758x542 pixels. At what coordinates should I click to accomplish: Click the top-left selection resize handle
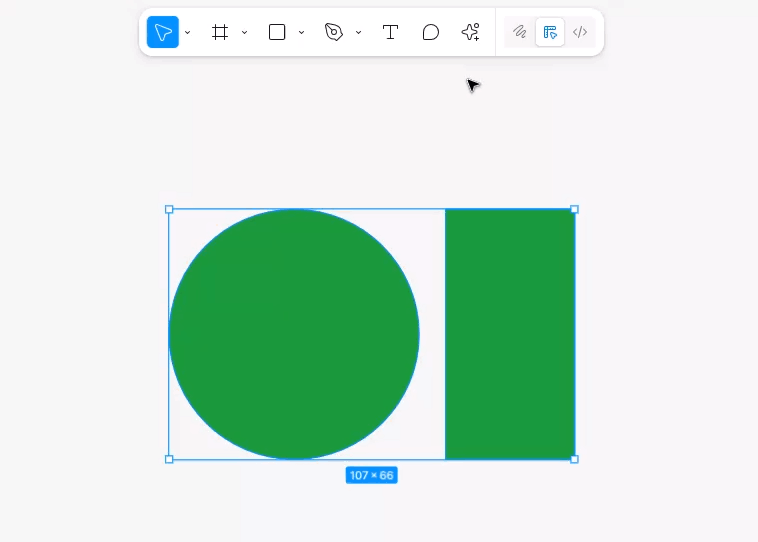(x=169, y=209)
